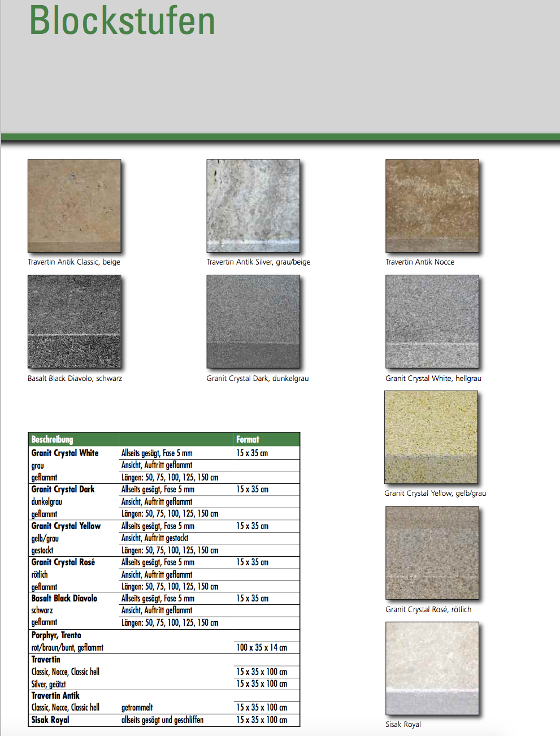Screen dimensions: 560x736
Task: Select the 100 x 35 x 14 cm format cell
Action: pos(261,648)
